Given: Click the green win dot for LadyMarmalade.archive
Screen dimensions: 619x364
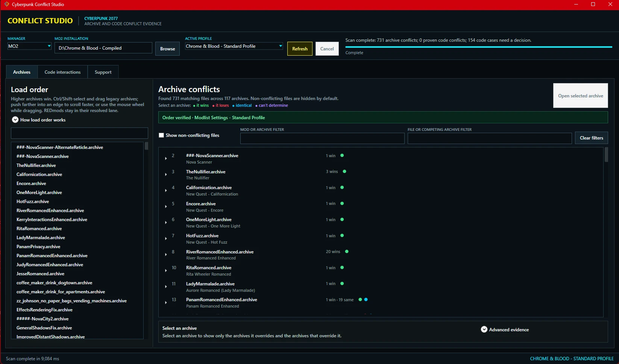Looking at the screenshot, I should coord(342,284).
